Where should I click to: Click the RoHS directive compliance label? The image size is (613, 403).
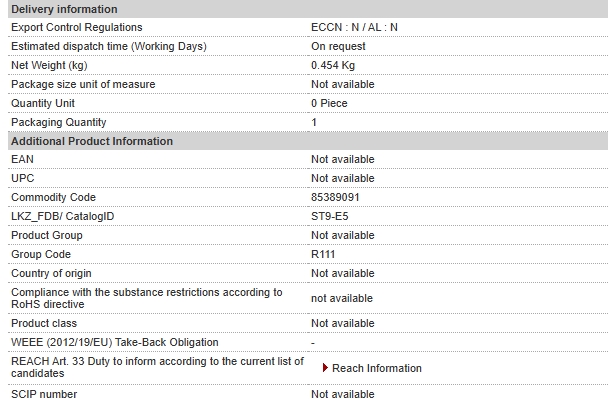point(147,298)
